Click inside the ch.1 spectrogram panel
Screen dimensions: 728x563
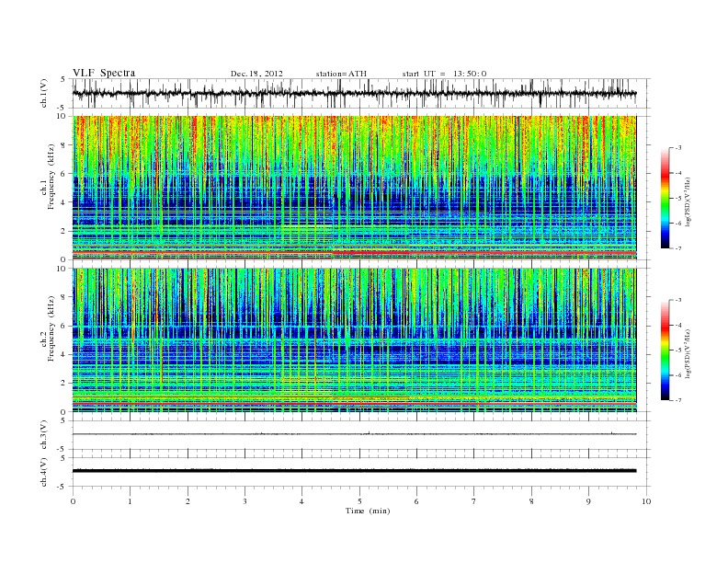[354, 188]
